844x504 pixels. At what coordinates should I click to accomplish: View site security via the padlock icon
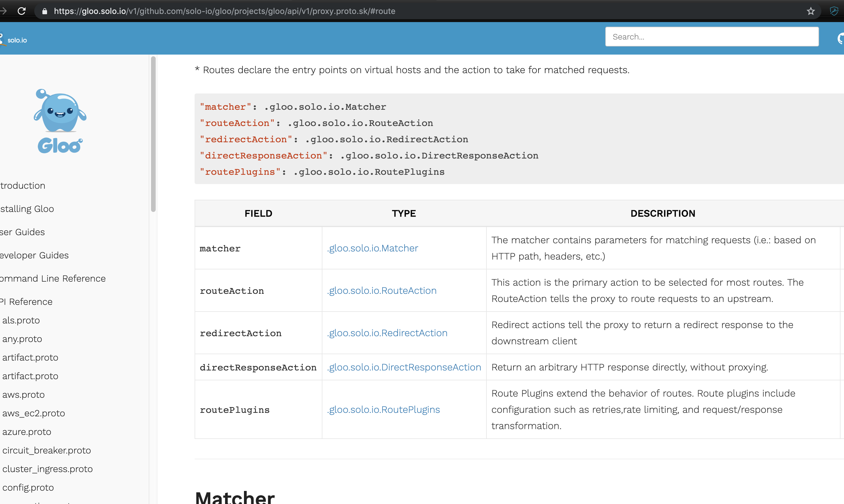point(44,11)
